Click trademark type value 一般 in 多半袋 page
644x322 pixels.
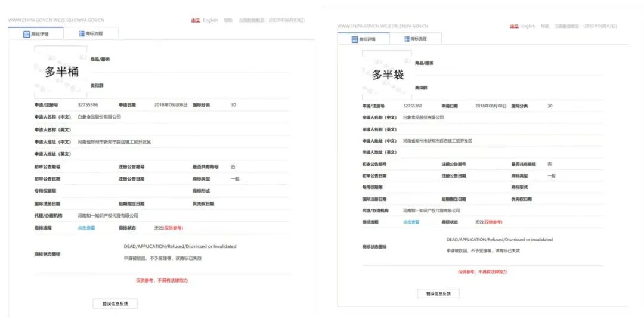551,176
